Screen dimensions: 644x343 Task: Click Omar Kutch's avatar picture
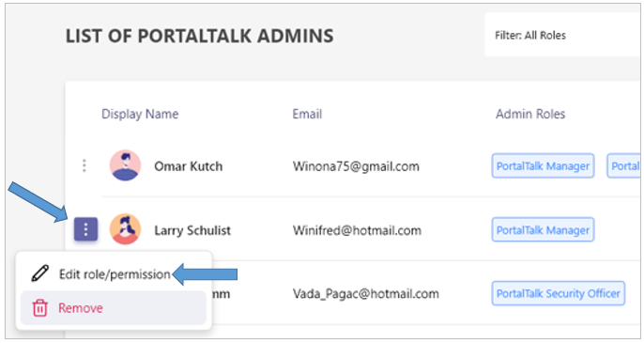point(125,165)
